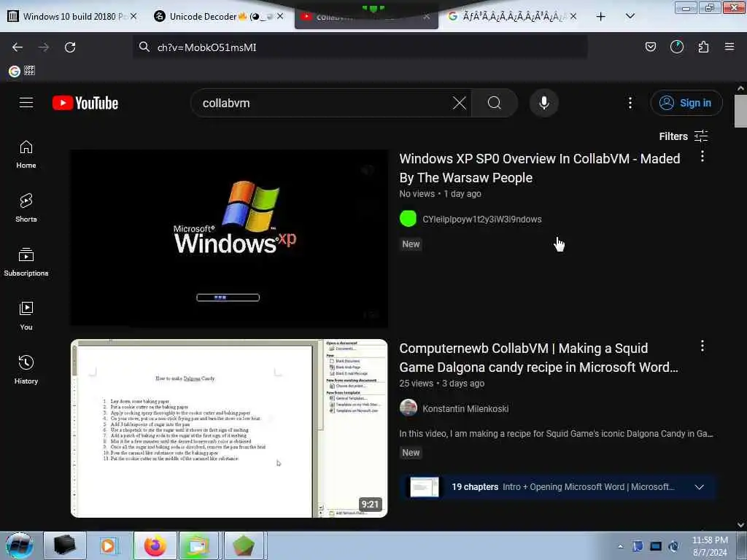Close the Windows 10 build 20180 tab
This screenshot has height=560, width=747.
pyautogui.click(x=134, y=16)
